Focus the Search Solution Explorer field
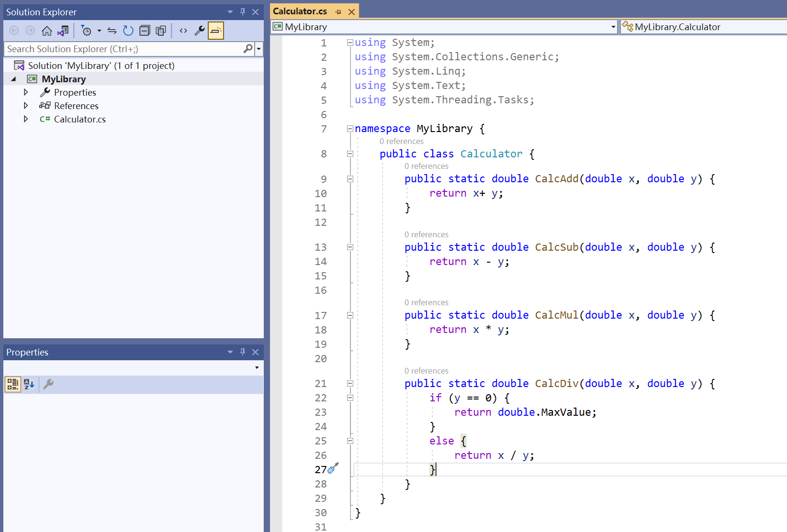The image size is (787, 532). click(x=129, y=49)
